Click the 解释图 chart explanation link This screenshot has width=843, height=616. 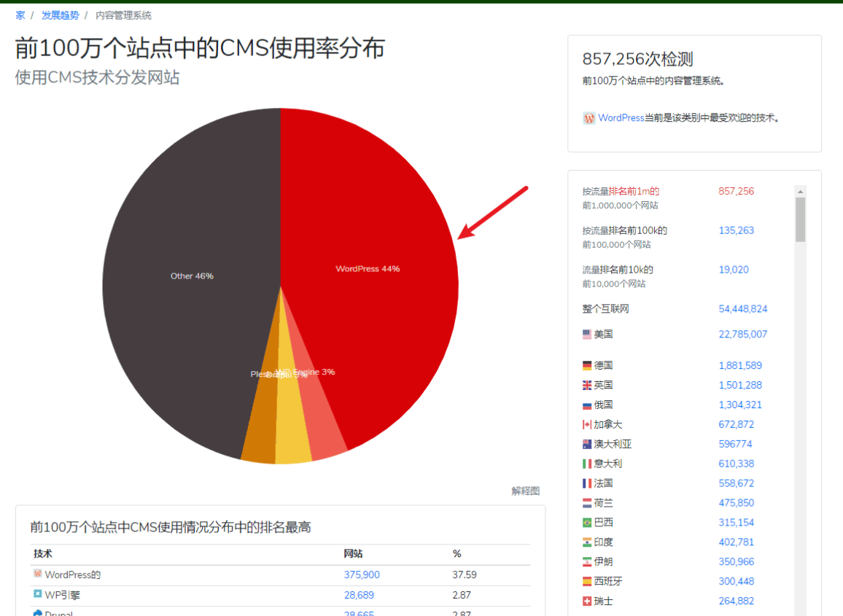[525, 491]
